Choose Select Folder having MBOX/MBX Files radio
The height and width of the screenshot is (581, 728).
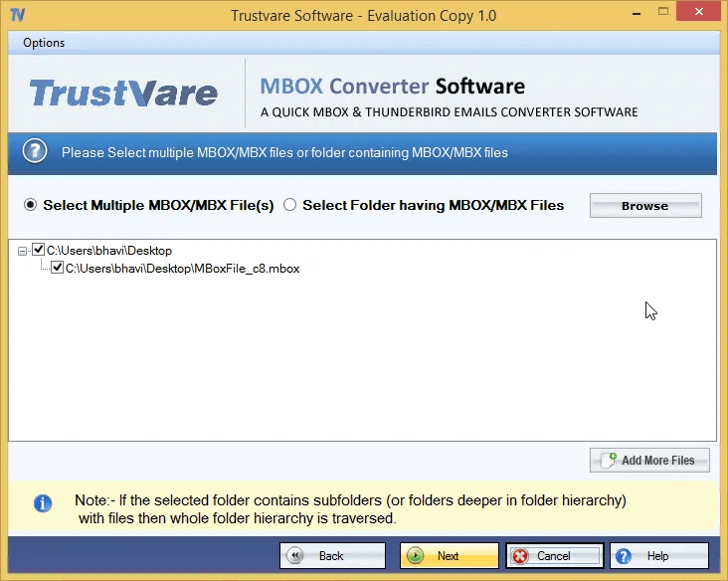point(289,205)
